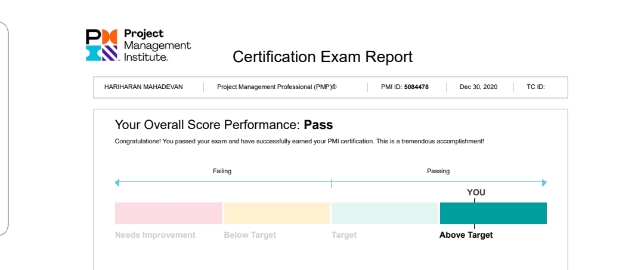Click the right arrowhead on Passing scale
The width and height of the screenshot is (644, 270).
[544, 183]
